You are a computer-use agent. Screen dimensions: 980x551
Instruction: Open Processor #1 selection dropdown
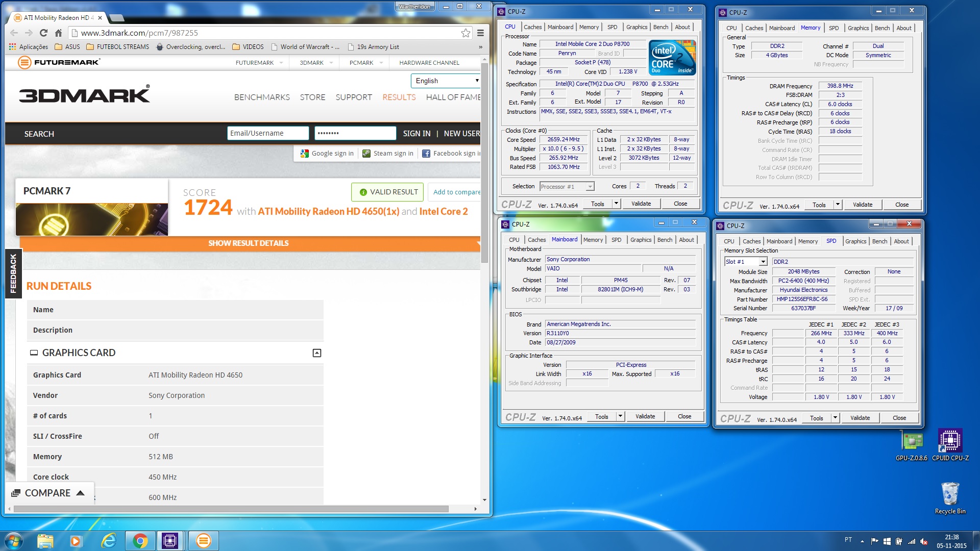[567, 187]
